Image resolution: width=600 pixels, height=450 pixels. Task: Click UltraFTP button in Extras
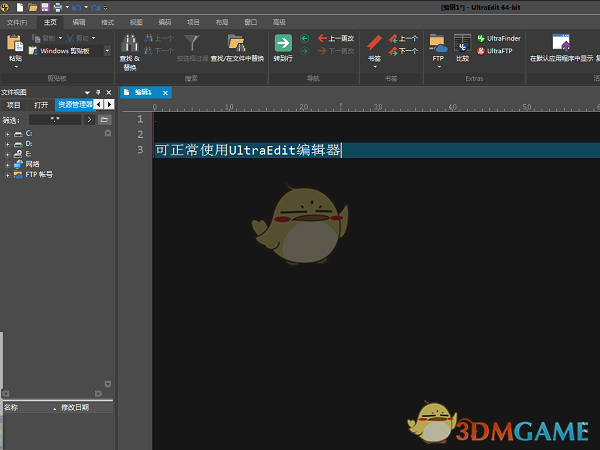497,50
